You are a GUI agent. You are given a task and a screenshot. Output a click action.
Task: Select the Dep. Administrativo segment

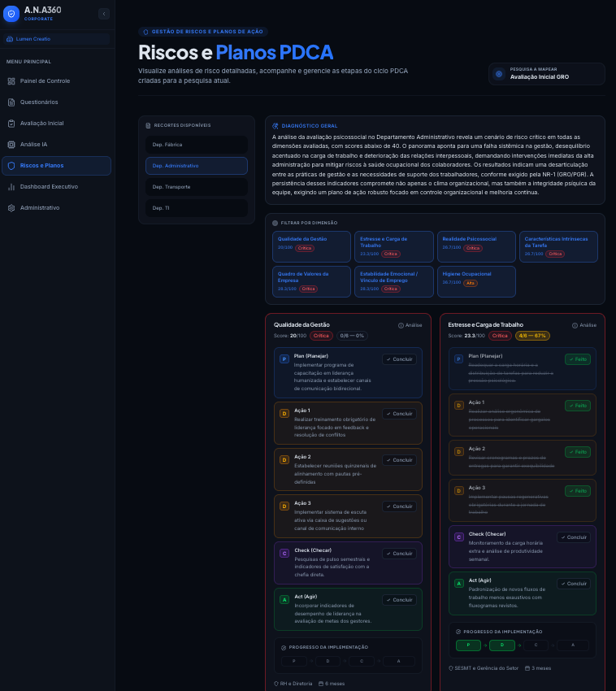pyautogui.click(x=197, y=166)
